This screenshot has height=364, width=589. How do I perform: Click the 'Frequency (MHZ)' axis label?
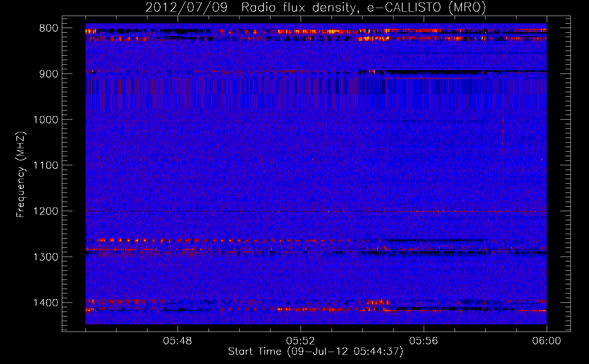point(21,175)
